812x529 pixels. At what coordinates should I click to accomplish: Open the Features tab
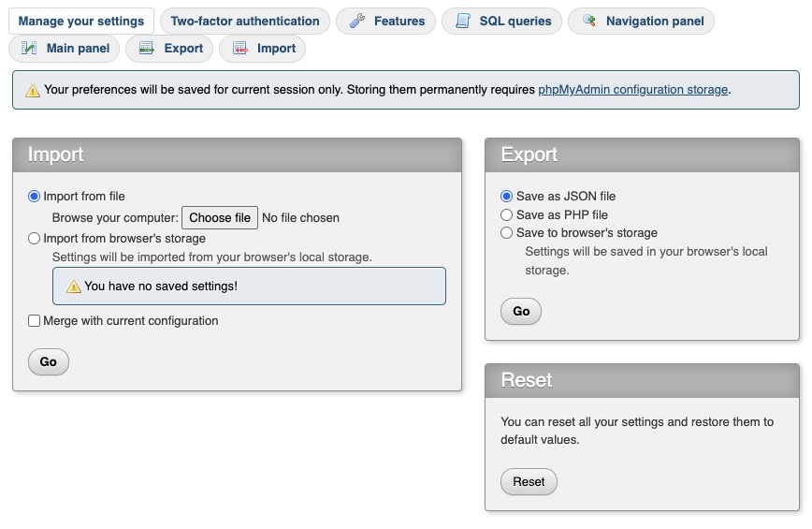point(386,22)
